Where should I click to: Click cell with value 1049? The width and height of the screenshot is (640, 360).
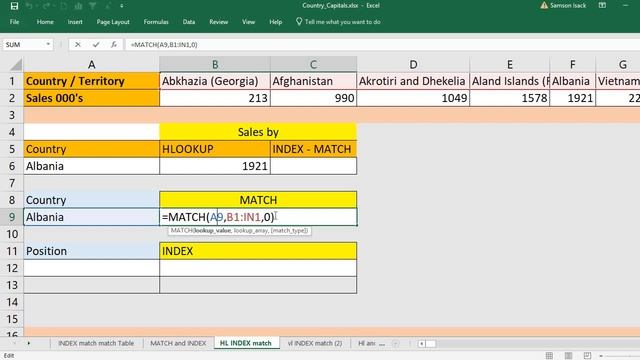[413, 98]
